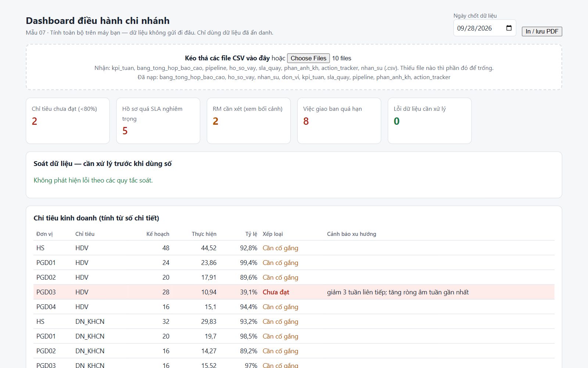Click the Kế hoạch column header
Viewport: 588px width, 368px height.
158,234
